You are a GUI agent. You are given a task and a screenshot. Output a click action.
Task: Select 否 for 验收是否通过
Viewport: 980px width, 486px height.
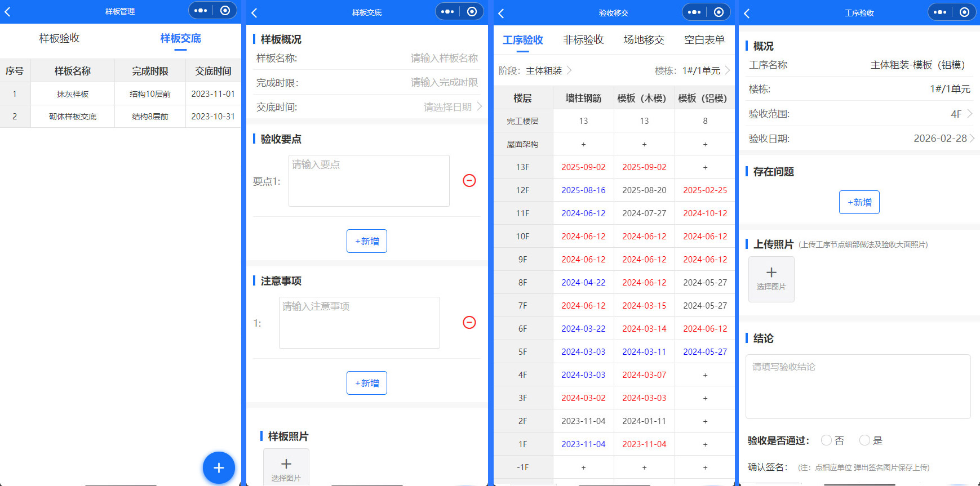(x=826, y=440)
